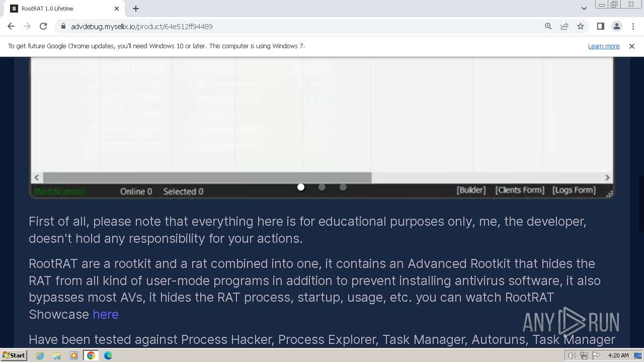Click the 'Online 0' status text
This screenshot has width=644, height=362.
136,192
